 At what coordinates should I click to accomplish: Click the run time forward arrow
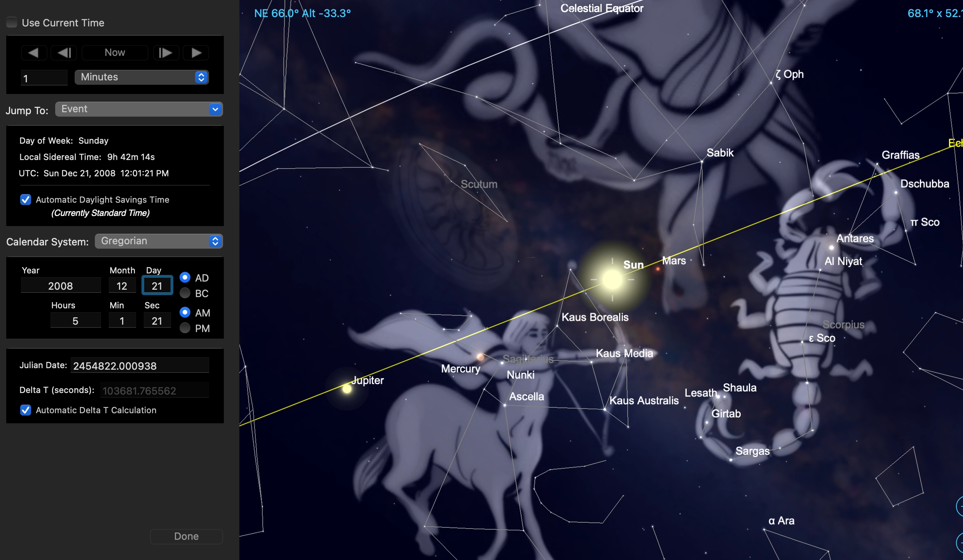click(196, 52)
